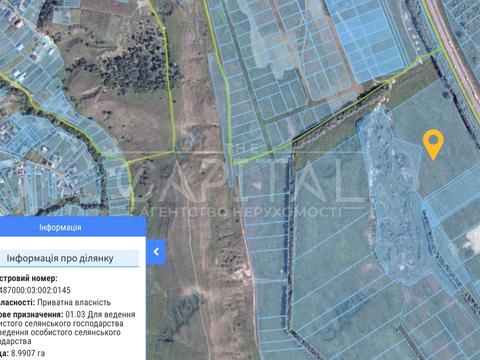
Task: Click the green boundary line junction left of the watermark
Action: [x=128, y=162]
